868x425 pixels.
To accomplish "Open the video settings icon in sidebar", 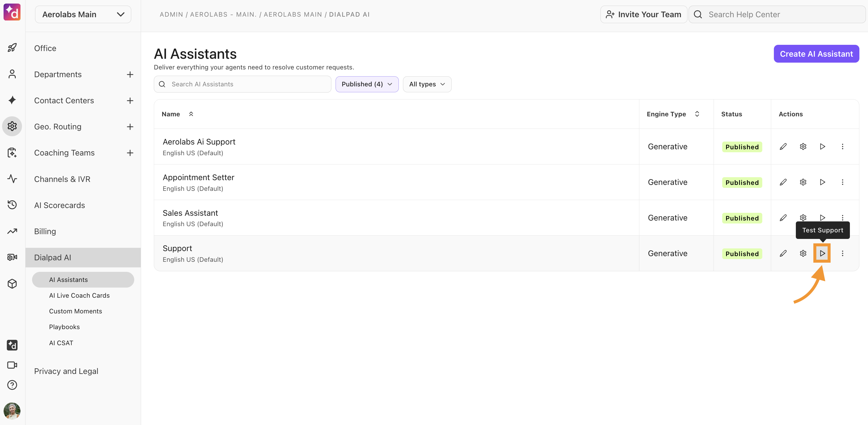I will (12, 257).
